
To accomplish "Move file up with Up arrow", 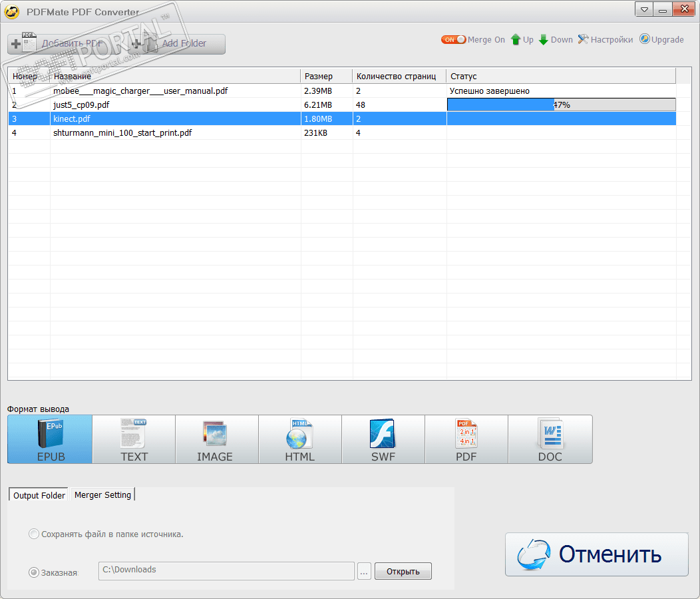I will [522, 40].
